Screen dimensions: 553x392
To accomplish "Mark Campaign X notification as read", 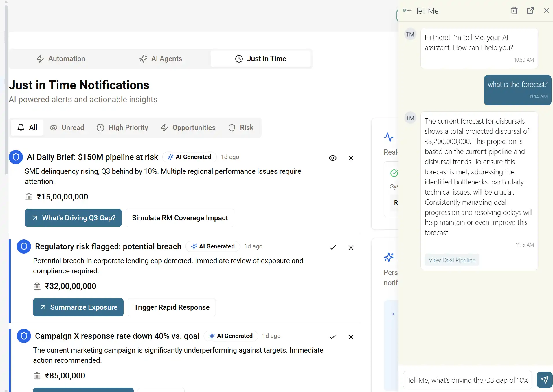I will click(x=332, y=337).
